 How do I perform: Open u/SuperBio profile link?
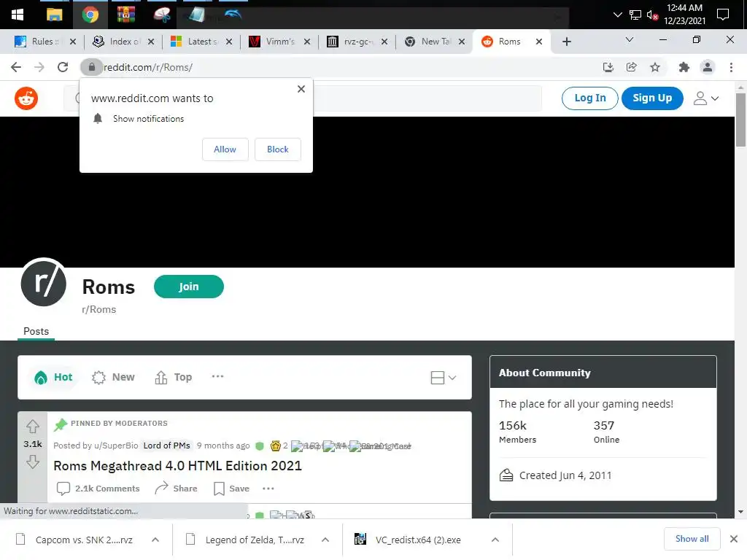[116, 446]
